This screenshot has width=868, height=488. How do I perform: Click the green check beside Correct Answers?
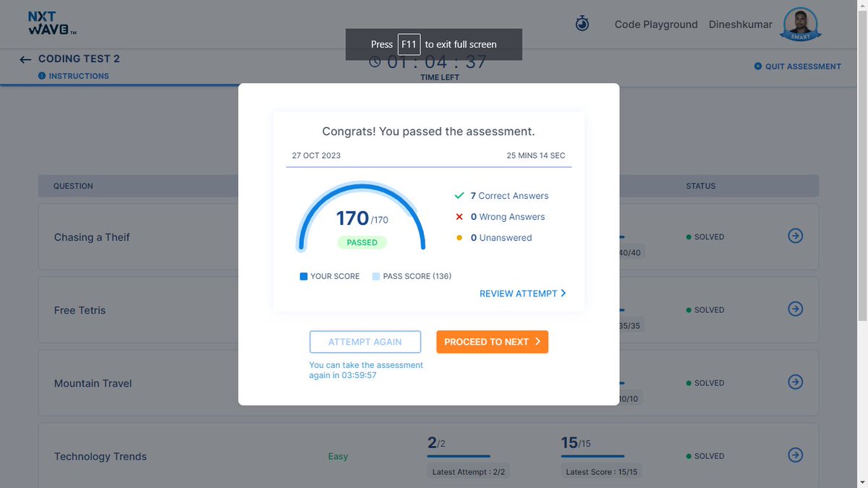[x=459, y=196]
